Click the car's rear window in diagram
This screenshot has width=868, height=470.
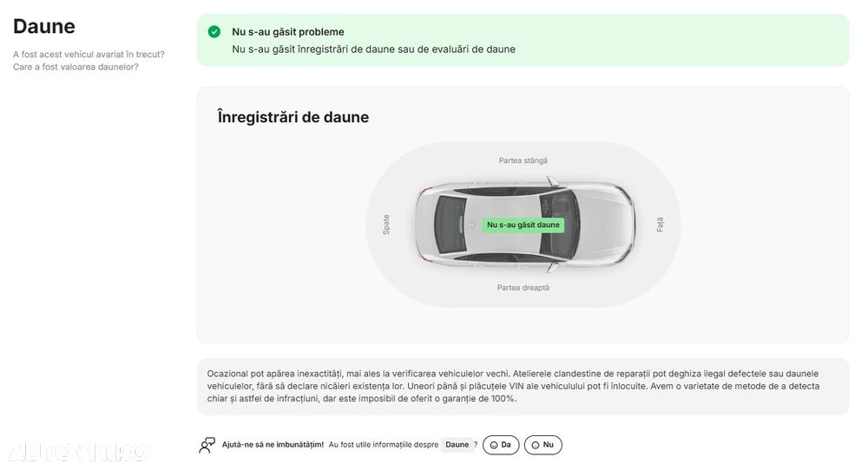click(x=449, y=225)
